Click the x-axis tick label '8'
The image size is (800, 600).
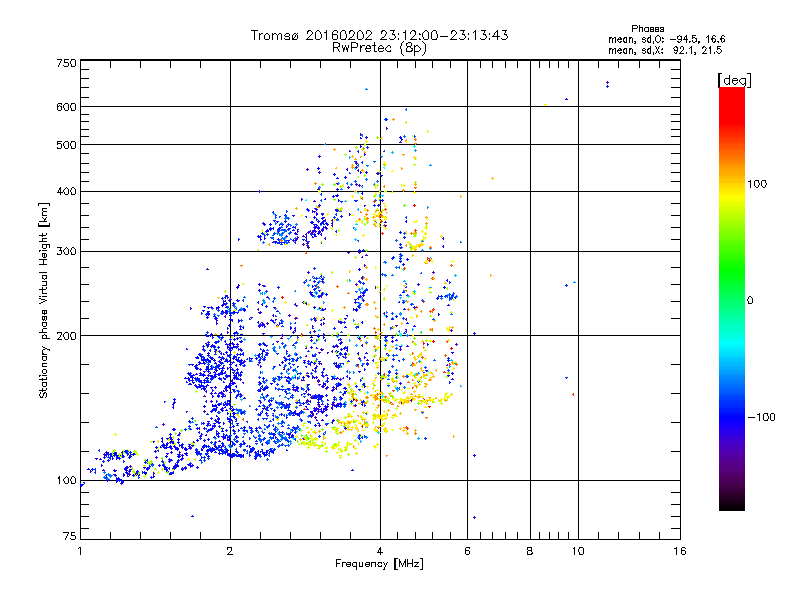[x=530, y=551]
